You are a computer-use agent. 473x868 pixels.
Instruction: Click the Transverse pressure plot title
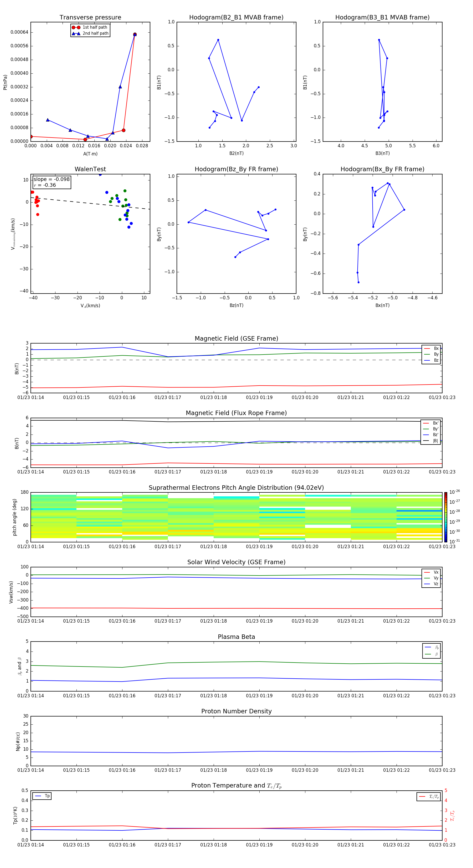[90, 17]
